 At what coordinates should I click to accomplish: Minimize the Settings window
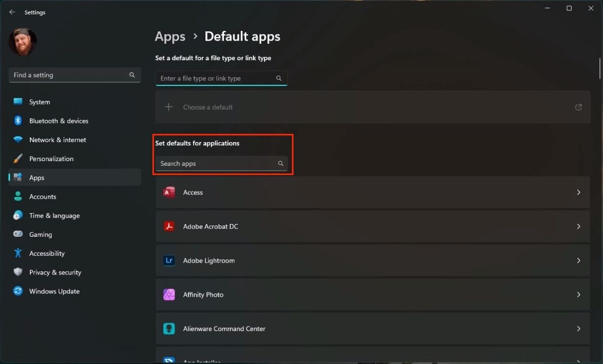click(547, 8)
